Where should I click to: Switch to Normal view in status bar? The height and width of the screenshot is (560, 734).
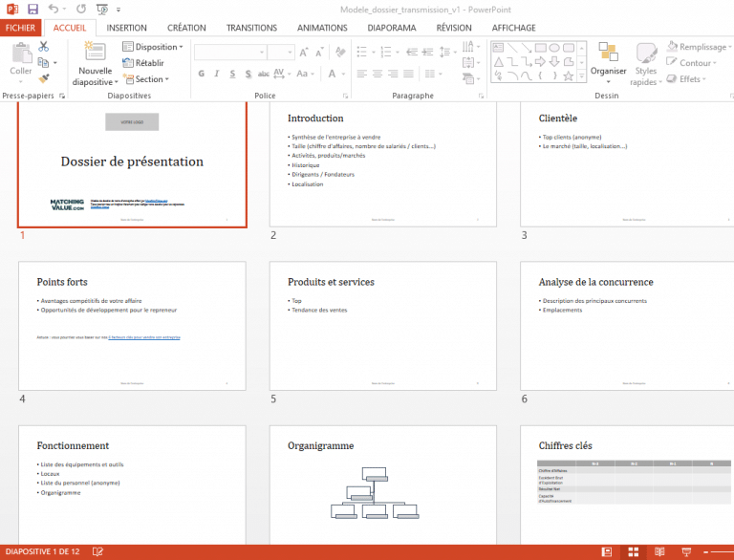(x=608, y=552)
